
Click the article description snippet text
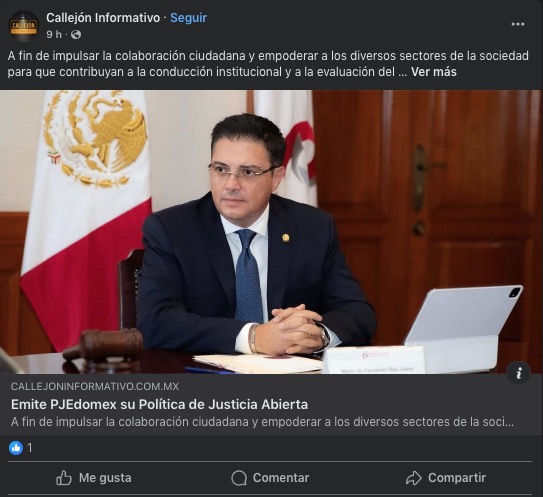[x=262, y=422]
